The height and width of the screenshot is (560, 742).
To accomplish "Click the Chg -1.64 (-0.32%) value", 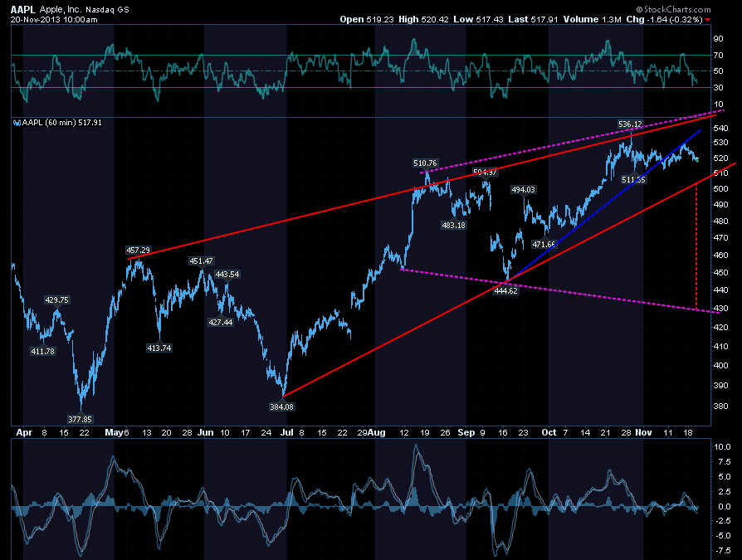I will pos(664,19).
